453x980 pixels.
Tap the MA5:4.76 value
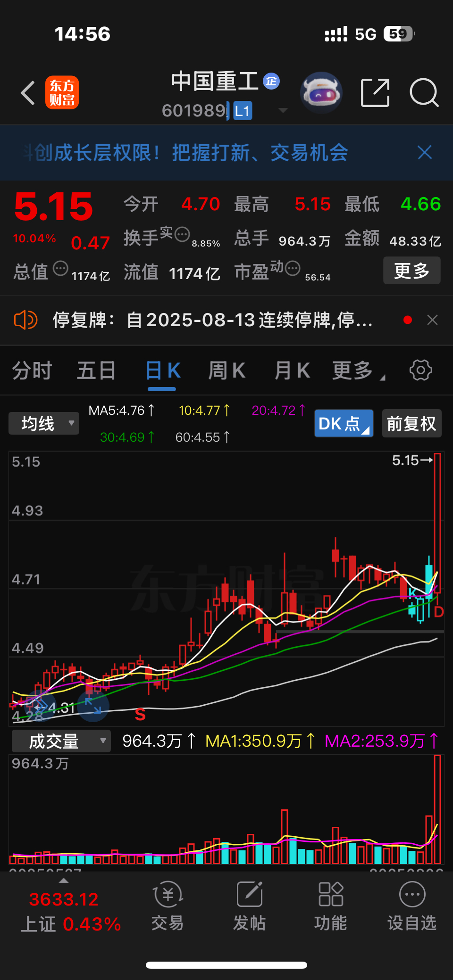pyautogui.click(x=121, y=411)
